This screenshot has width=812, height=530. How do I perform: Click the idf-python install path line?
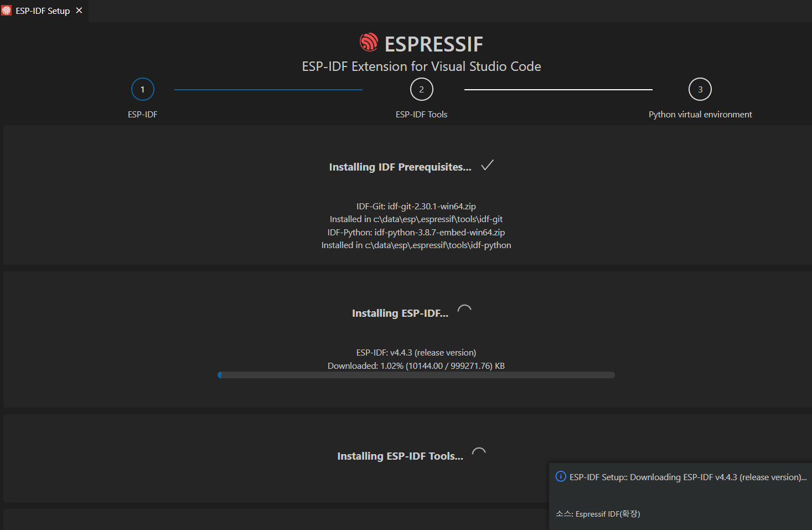pos(416,245)
